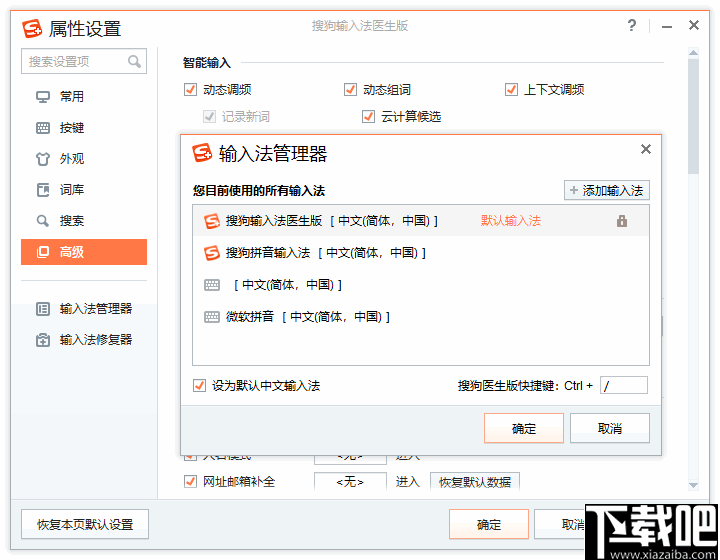Click the lock icon on default input method row
The width and height of the screenshot is (720, 560).
coord(622,221)
